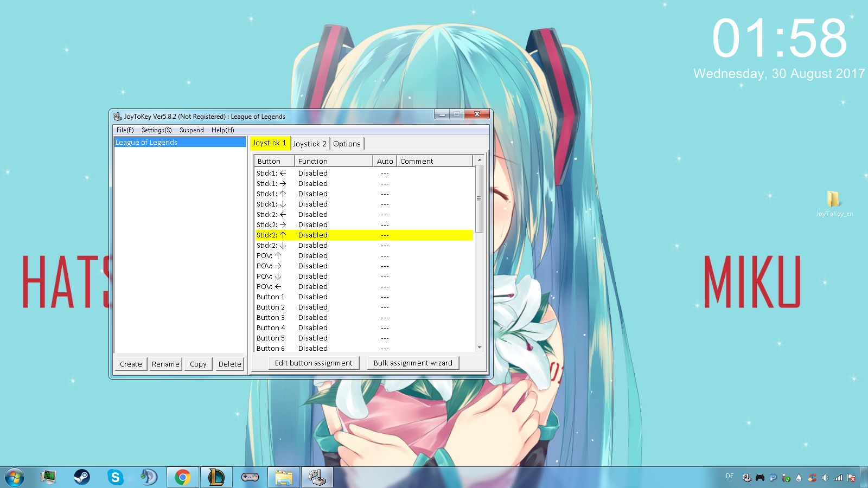The image size is (868, 488).
Task: Open Google Chrome in the taskbar
Action: (183, 477)
